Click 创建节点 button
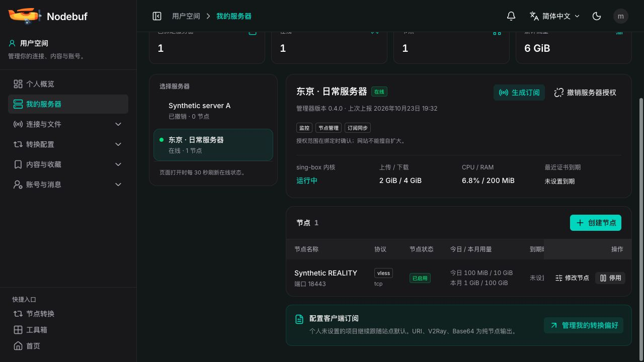 point(596,223)
